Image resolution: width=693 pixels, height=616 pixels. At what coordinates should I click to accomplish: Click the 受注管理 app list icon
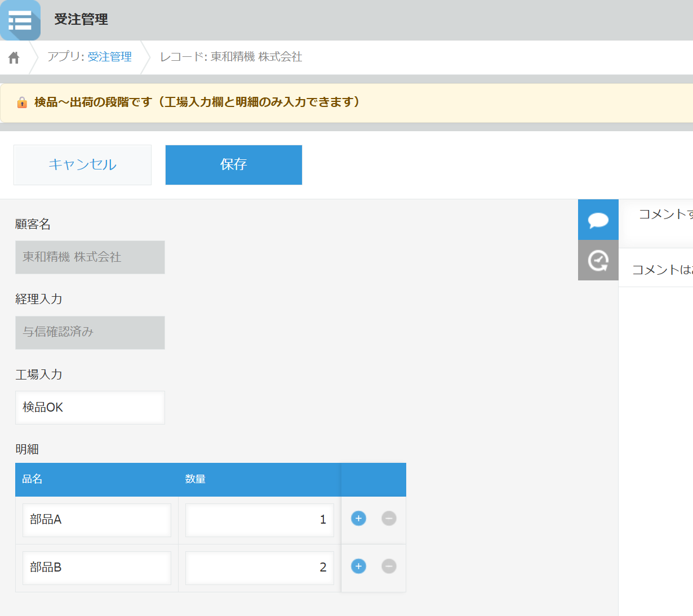pos(20,20)
